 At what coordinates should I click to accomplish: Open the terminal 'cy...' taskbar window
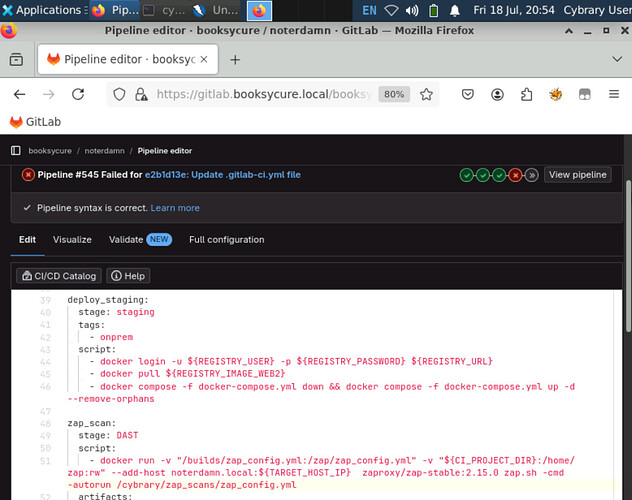(165, 10)
